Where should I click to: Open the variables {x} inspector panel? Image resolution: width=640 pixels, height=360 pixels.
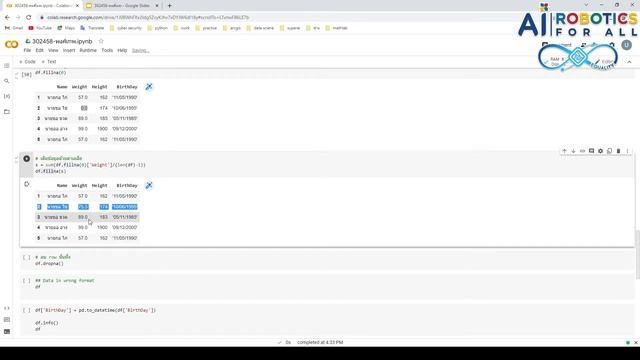tap(7, 96)
